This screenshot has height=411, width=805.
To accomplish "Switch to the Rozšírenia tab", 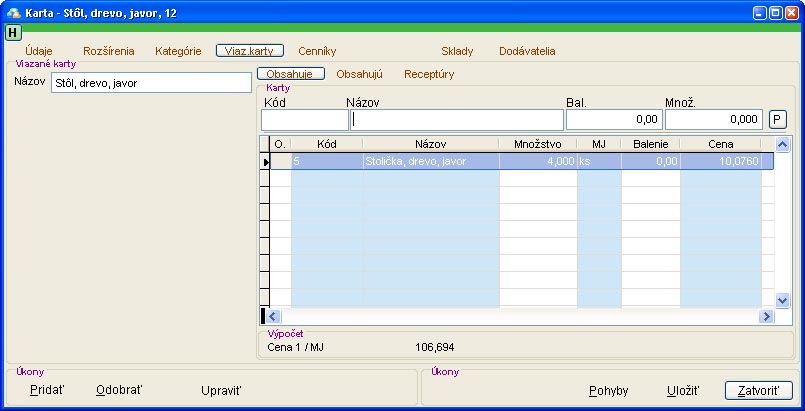I will coord(109,51).
